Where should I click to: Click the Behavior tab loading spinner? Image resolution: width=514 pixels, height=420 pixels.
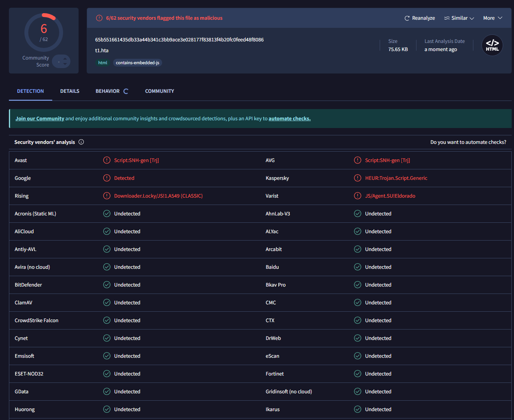coord(126,91)
